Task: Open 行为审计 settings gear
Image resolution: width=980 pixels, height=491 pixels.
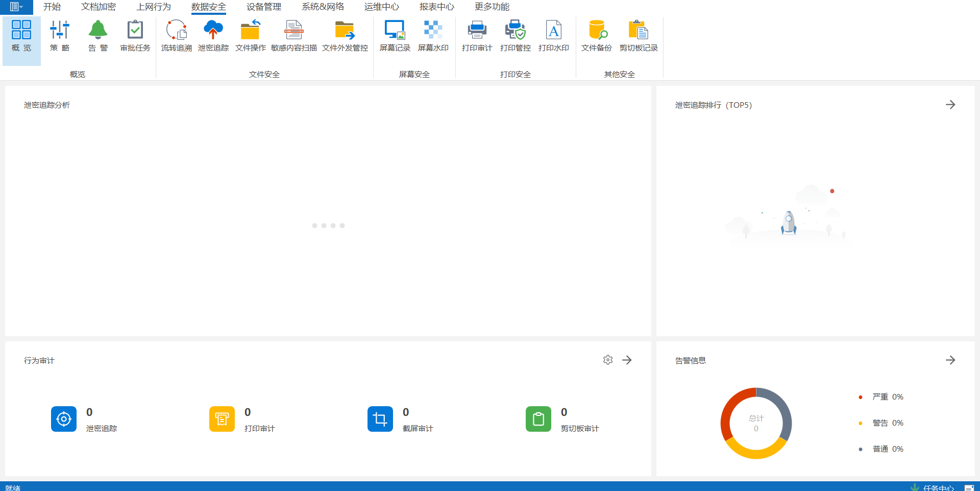Action: point(608,360)
